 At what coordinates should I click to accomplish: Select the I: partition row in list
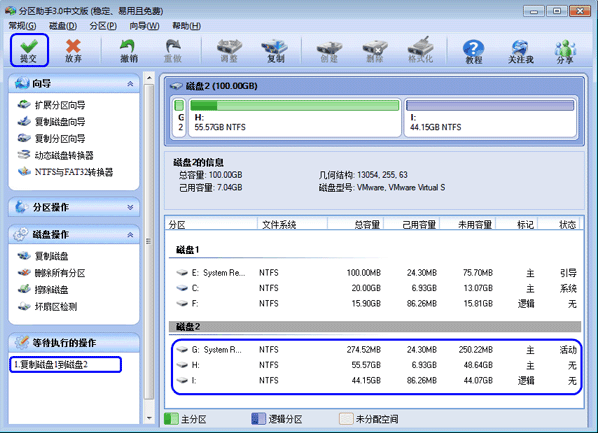(x=375, y=380)
